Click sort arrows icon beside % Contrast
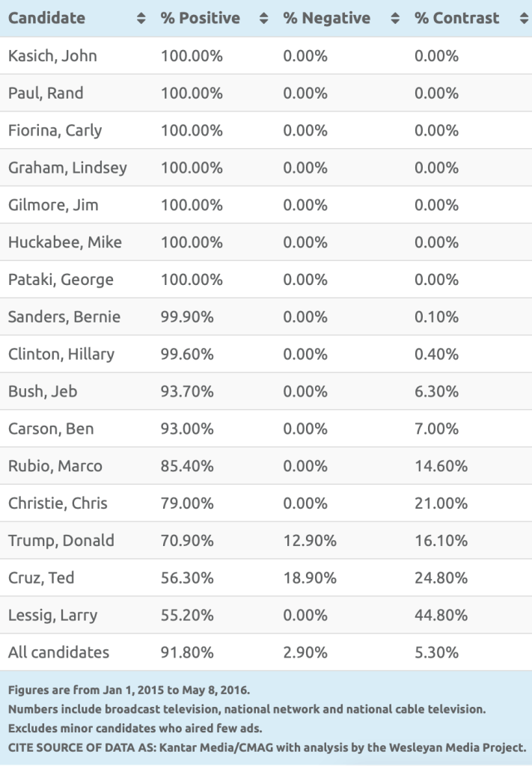532x766 pixels. 523,19
